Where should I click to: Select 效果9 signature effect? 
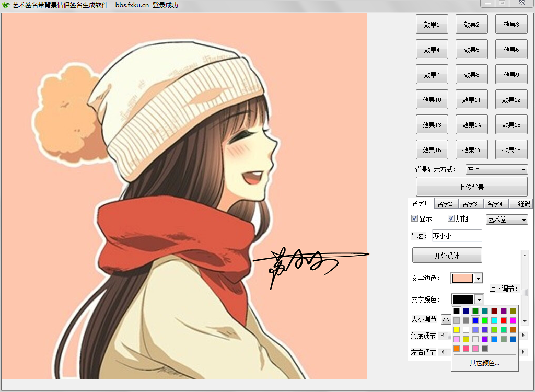[x=511, y=74]
